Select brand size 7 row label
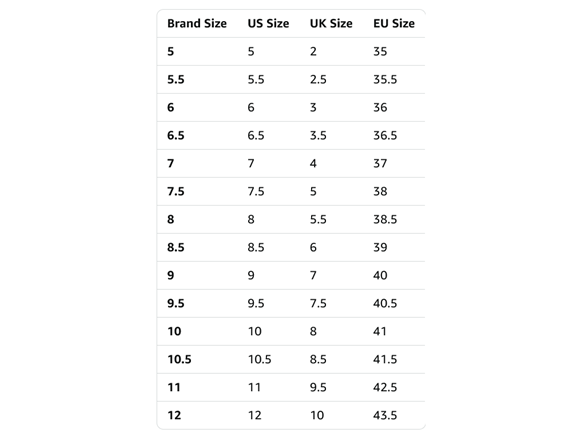 (171, 164)
